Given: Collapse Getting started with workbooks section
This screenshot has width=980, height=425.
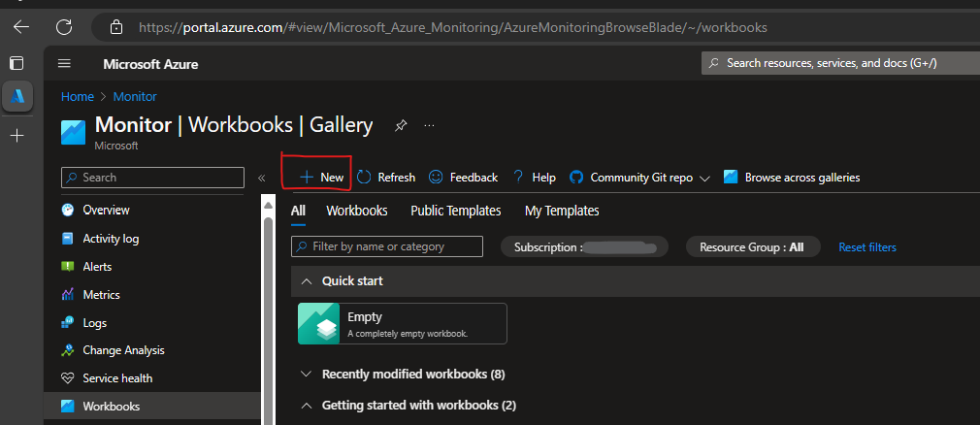Looking at the screenshot, I should coord(306,405).
